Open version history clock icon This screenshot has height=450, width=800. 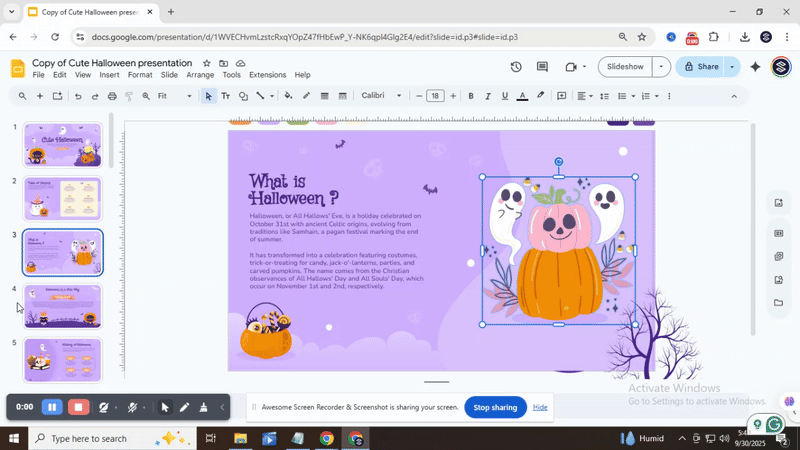(x=516, y=67)
